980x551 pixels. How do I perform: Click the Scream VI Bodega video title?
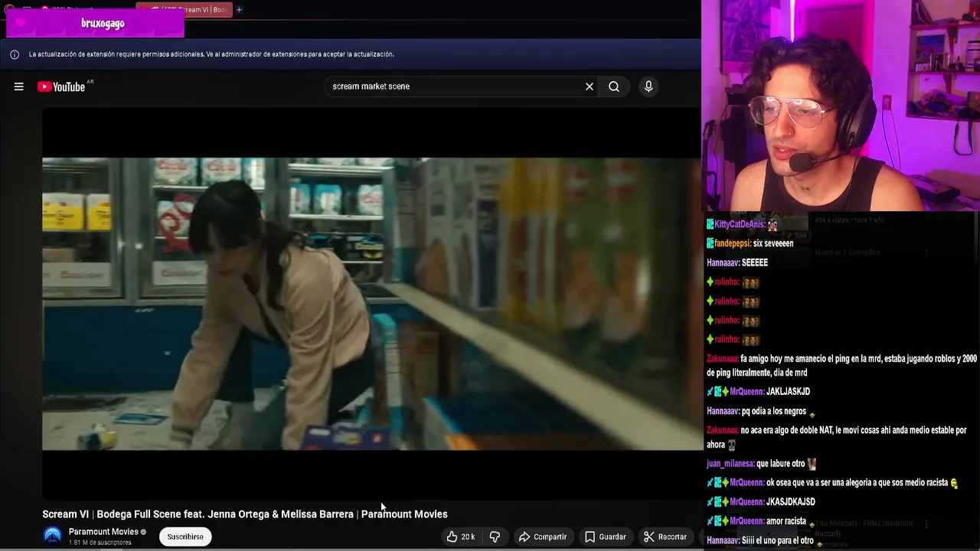click(x=245, y=514)
